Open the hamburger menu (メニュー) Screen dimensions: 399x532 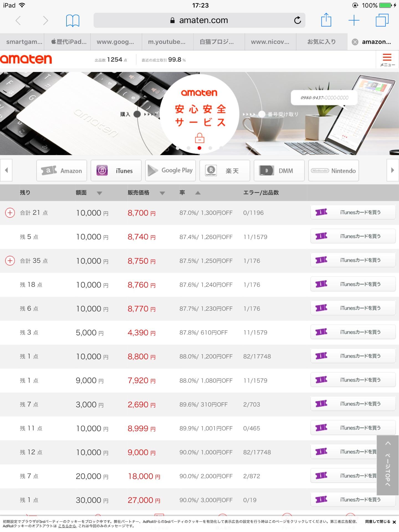tap(387, 60)
